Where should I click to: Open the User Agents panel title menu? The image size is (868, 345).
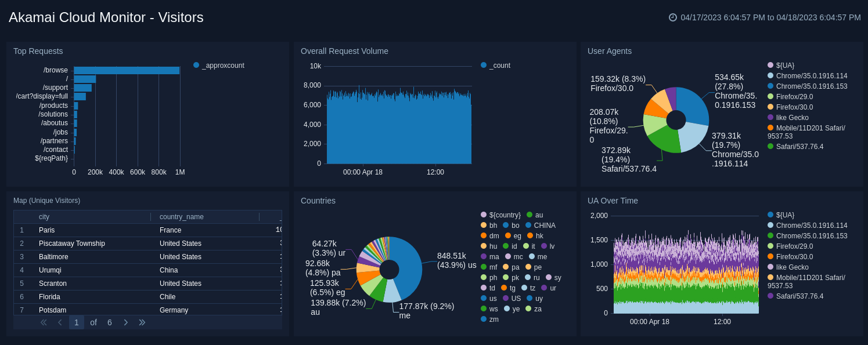(x=608, y=51)
